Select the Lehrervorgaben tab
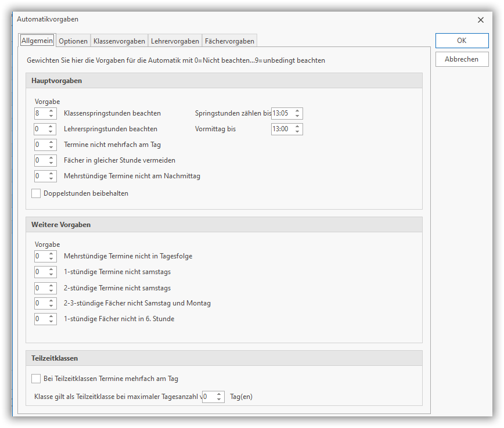The image size is (504, 428). 174,41
